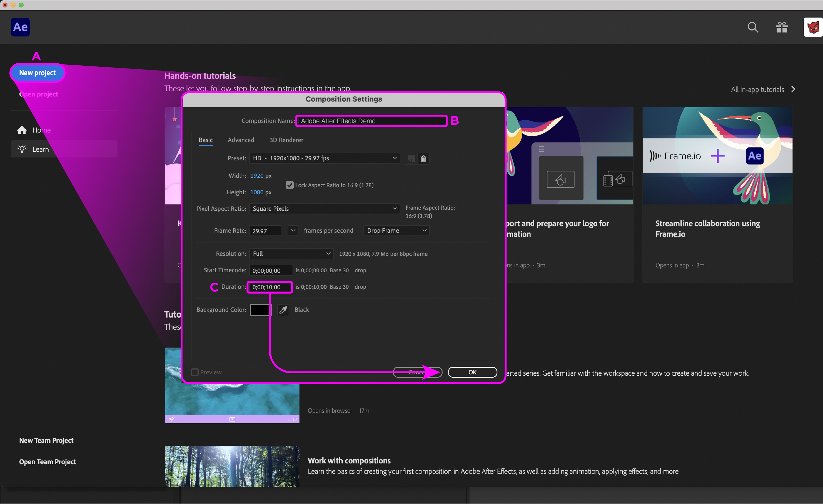Switch to the 3D Renderer tab
Image resolution: width=823 pixels, height=504 pixels.
click(286, 140)
